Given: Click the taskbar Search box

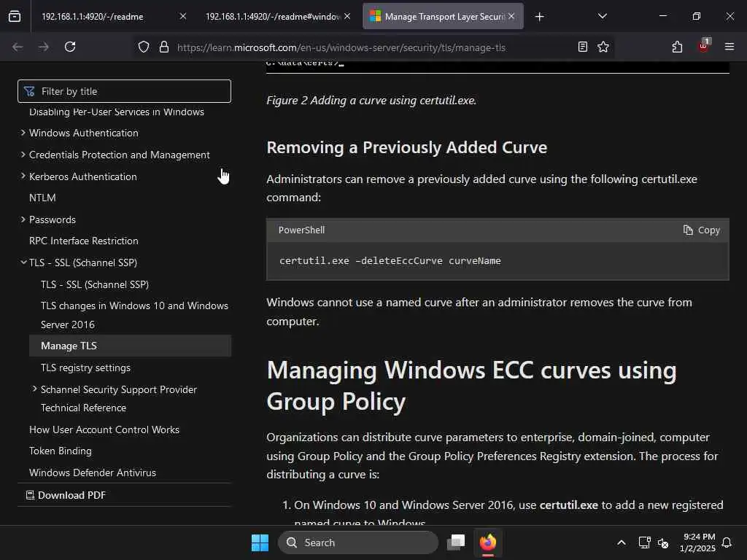Looking at the screenshot, I should [x=358, y=542].
